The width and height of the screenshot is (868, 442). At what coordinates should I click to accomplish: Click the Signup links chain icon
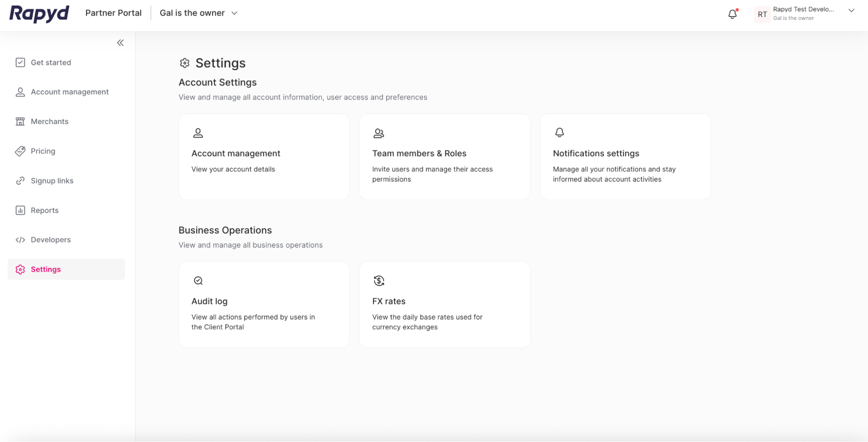[x=20, y=180]
